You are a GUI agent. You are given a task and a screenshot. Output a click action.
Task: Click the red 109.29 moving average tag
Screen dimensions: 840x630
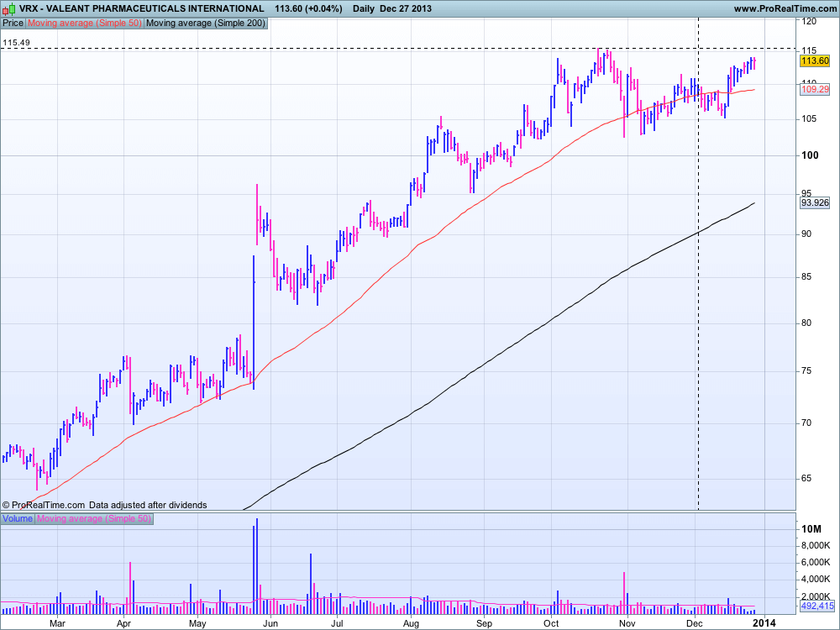[x=815, y=90]
